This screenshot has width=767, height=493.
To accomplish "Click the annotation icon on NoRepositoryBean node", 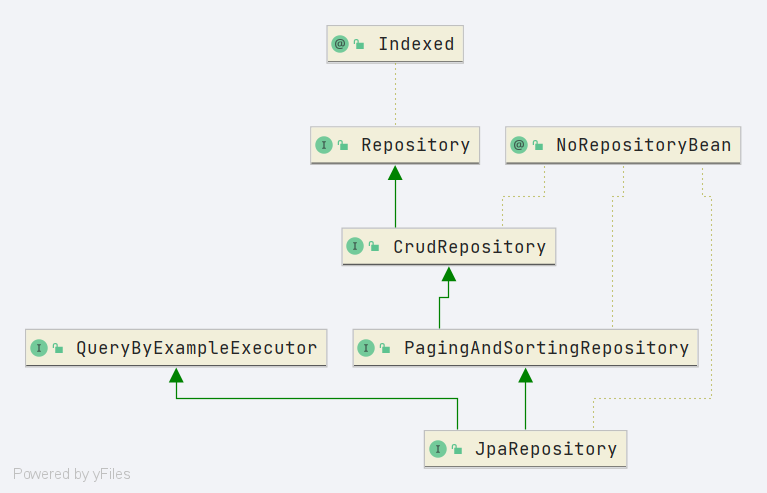I will click(x=518, y=145).
